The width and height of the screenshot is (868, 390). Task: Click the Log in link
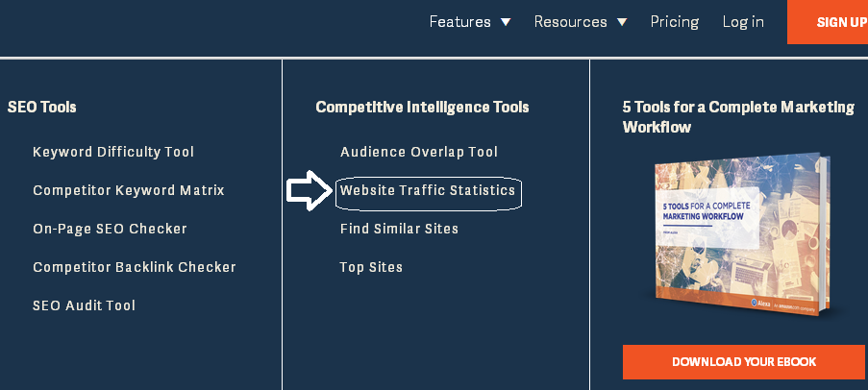click(743, 21)
